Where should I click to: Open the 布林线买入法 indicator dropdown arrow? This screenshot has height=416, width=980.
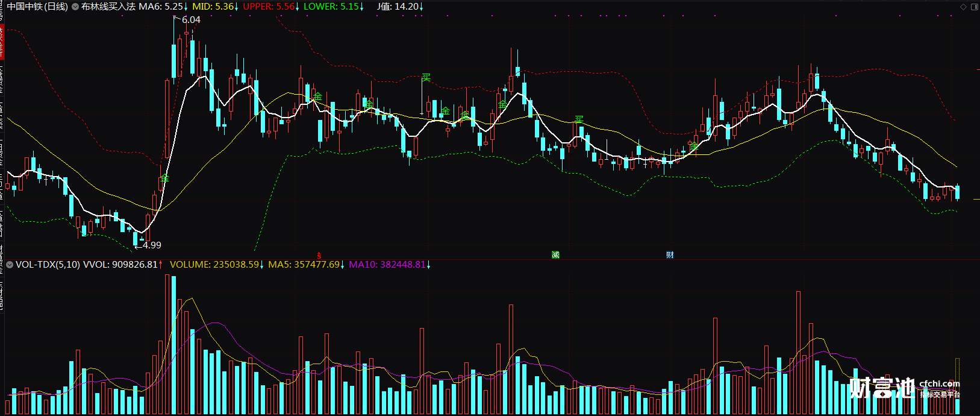click(75, 7)
